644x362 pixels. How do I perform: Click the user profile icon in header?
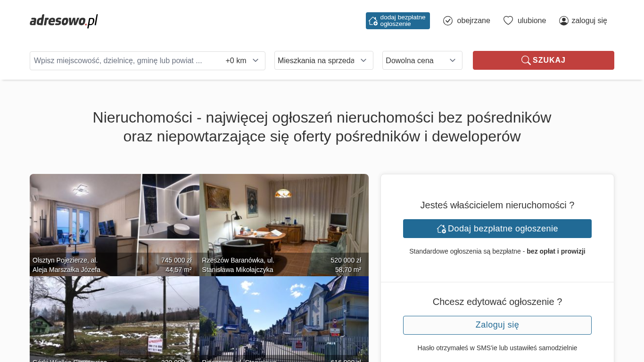(x=564, y=21)
